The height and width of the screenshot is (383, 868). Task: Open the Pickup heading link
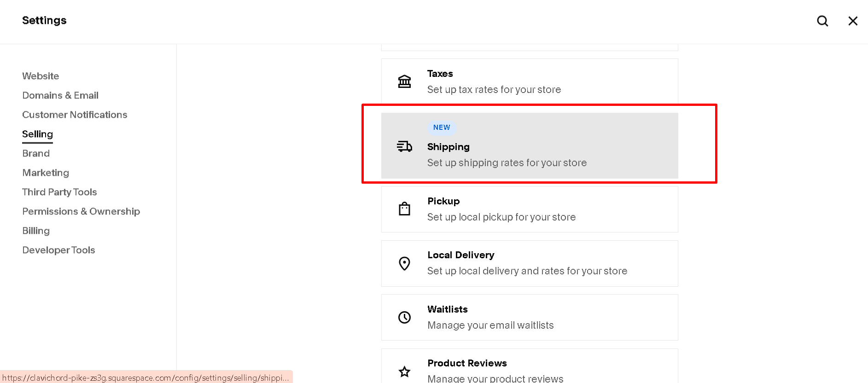pos(443,201)
